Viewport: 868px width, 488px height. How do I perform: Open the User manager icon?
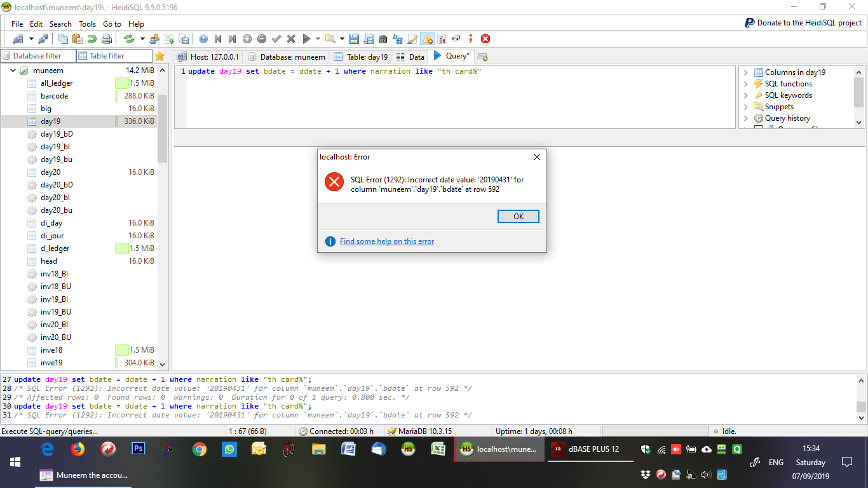coord(154,39)
